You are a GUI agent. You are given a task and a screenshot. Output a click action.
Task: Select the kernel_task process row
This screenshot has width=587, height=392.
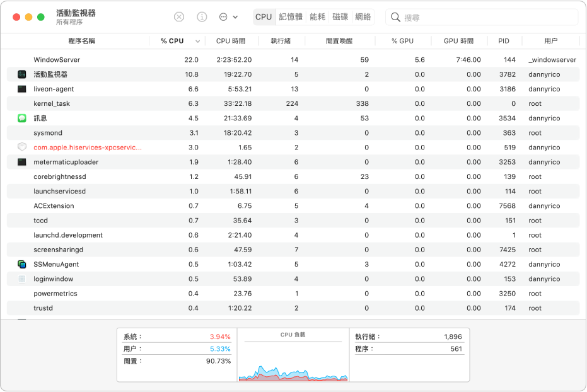293,103
